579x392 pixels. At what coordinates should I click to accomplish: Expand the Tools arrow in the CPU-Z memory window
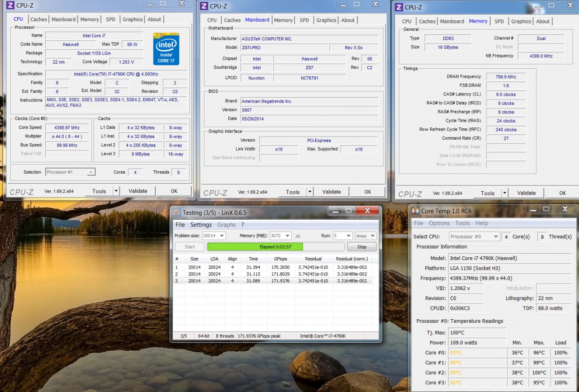505,193
